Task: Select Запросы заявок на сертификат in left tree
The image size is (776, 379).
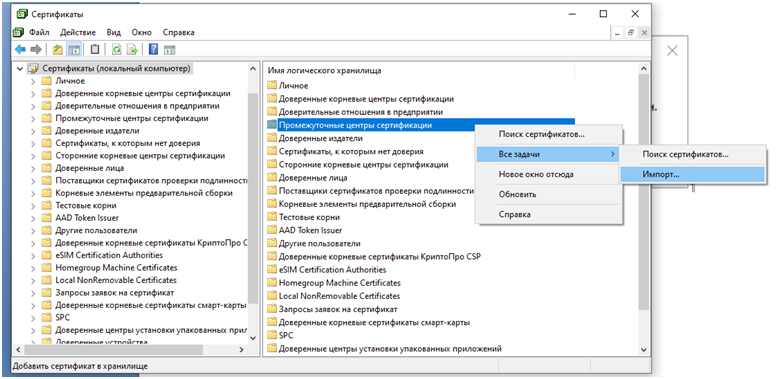Action: point(114,292)
